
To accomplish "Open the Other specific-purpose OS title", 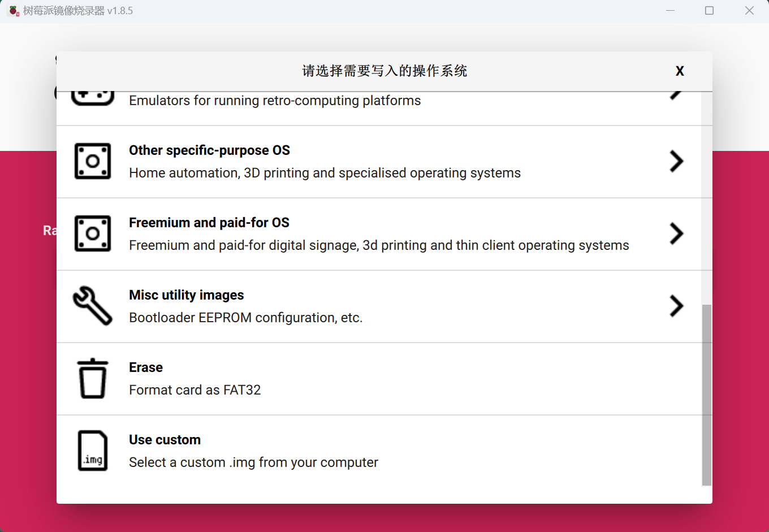I will [209, 150].
